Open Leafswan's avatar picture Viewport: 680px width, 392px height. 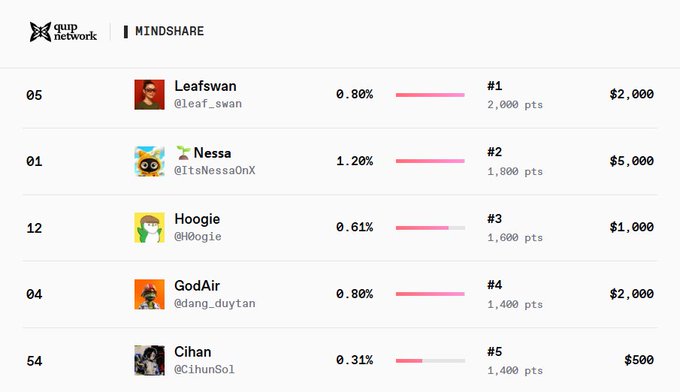(149, 95)
